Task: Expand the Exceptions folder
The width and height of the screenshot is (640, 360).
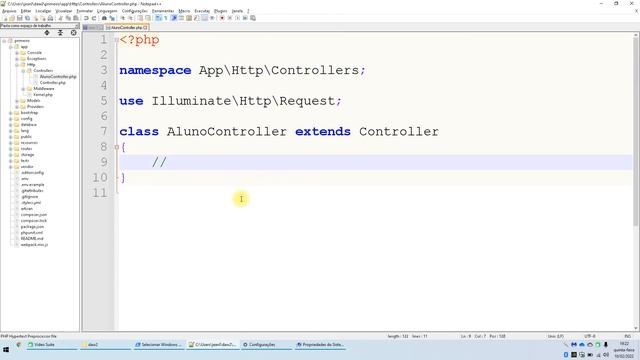Action: click(17, 59)
